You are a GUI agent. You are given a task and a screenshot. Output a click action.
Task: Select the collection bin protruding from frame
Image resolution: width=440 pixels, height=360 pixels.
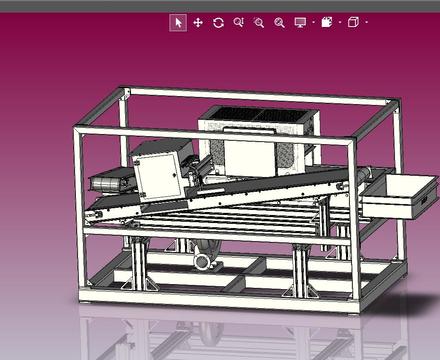tap(400, 196)
